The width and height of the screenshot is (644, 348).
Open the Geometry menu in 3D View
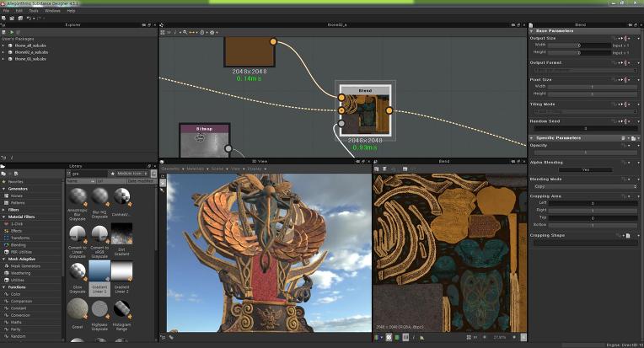coord(170,169)
